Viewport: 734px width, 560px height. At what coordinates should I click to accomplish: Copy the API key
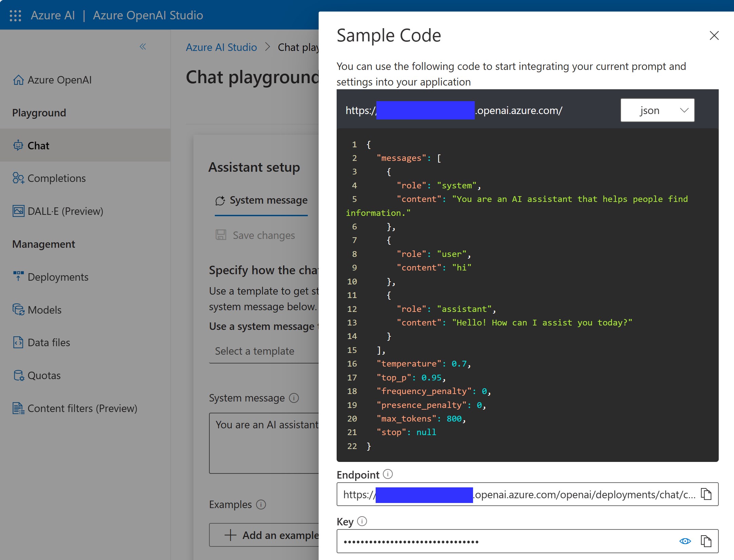706,541
